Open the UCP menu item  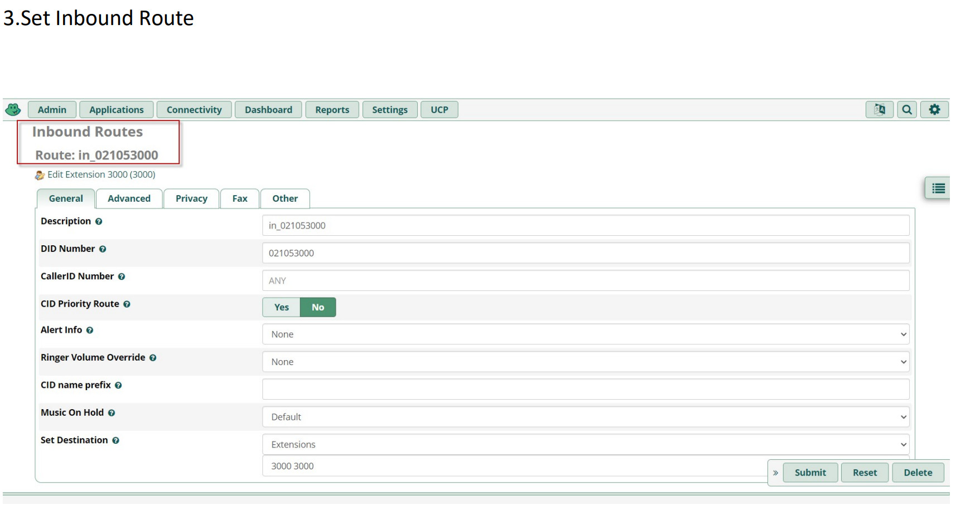440,110
